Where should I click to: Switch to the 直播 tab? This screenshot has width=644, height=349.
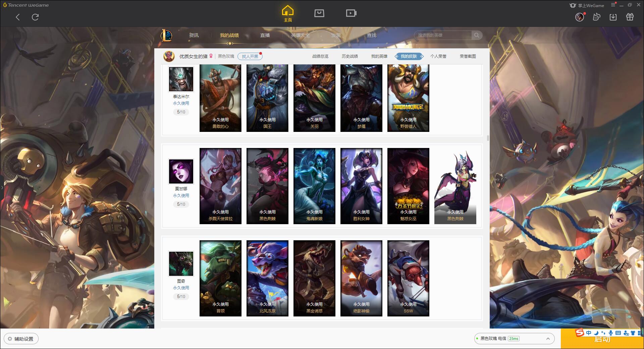tap(265, 35)
